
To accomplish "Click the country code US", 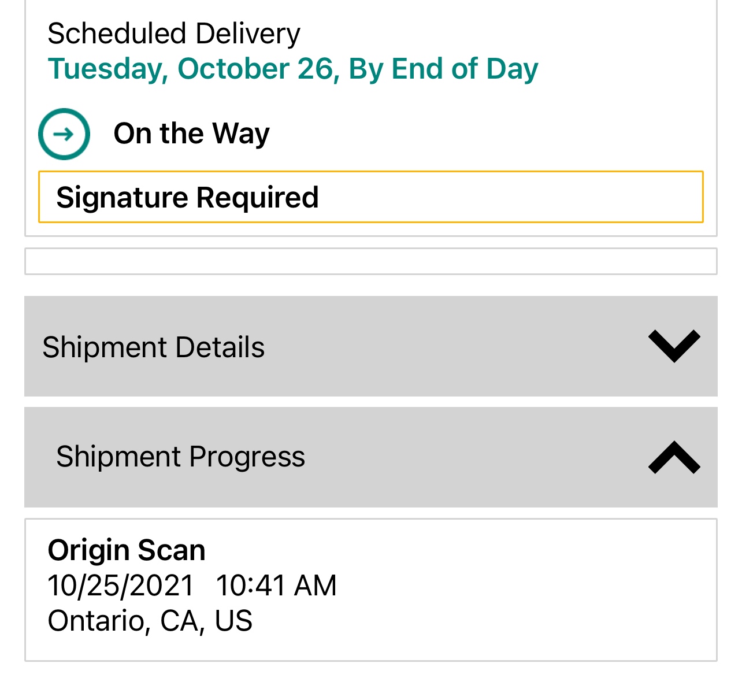I will point(233,621).
